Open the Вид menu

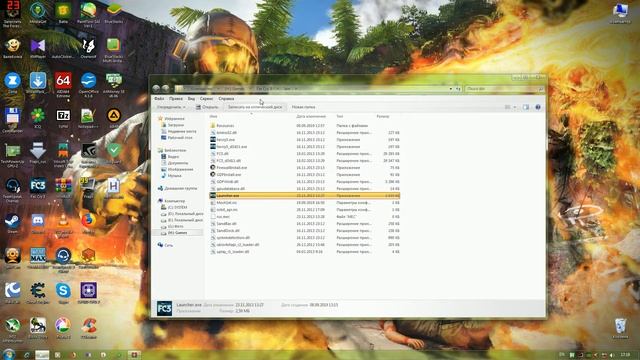[191, 98]
